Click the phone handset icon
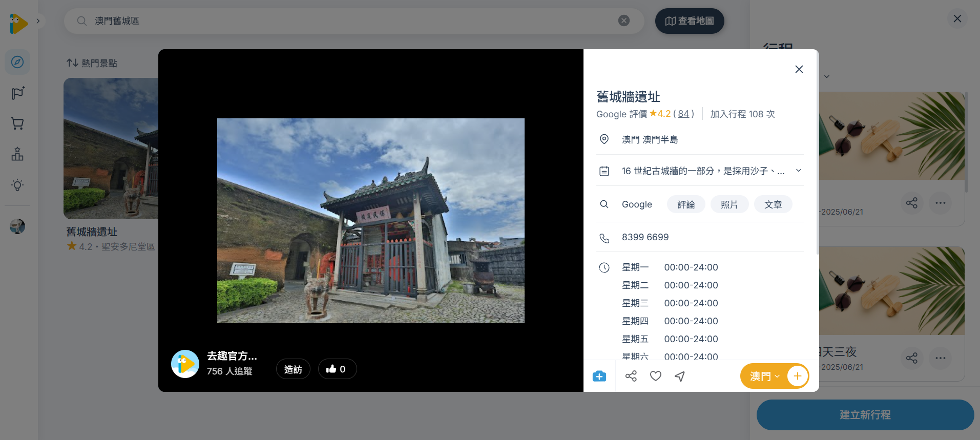This screenshot has height=440, width=980. [x=604, y=238]
